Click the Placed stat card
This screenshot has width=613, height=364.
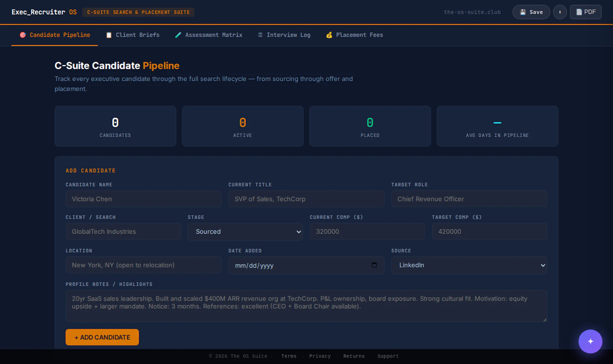coord(370,126)
